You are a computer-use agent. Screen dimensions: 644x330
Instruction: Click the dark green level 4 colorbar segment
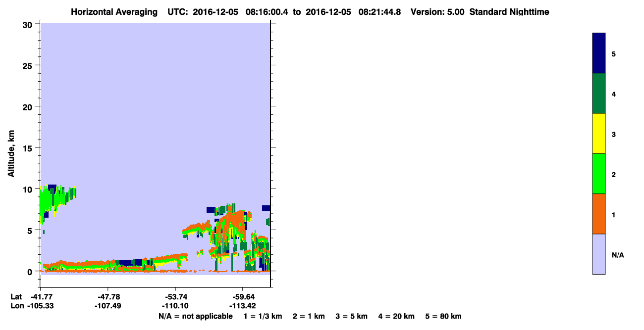pos(599,94)
